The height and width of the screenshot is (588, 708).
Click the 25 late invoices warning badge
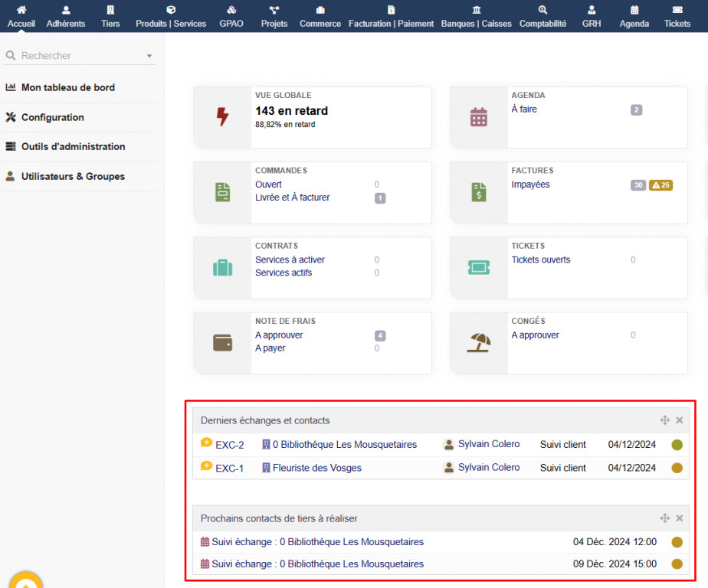pos(660,185)
